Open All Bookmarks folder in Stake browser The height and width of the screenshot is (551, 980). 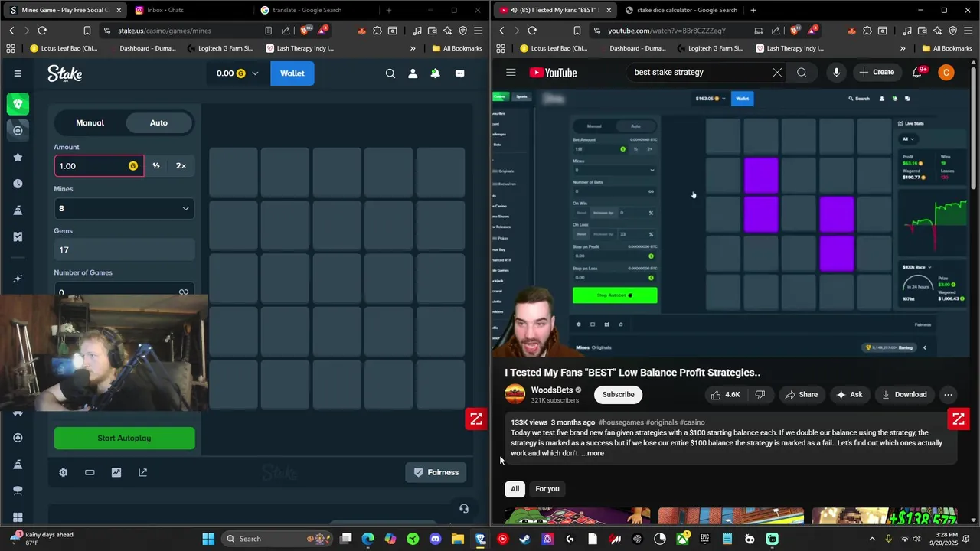point(457,48)
